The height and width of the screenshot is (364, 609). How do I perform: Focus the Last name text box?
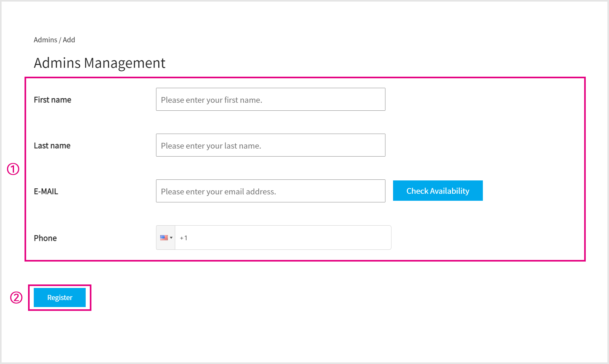point(270,145)
